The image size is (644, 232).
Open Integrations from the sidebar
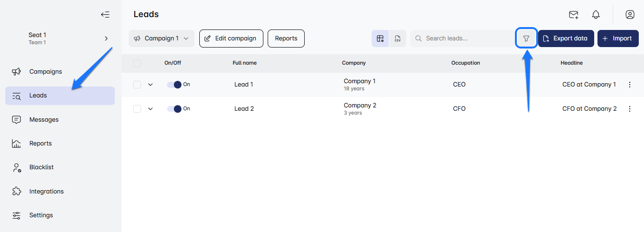point(46,192)
